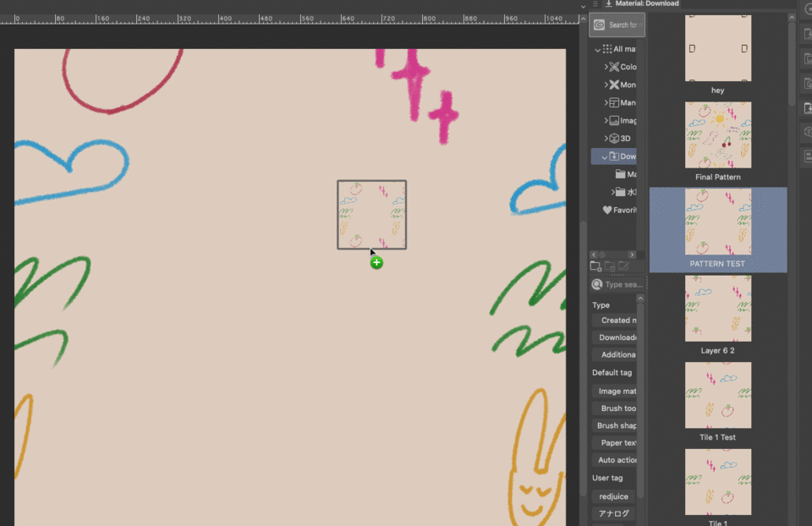Collapse the Download folder chevron

[x=604, y=156]
